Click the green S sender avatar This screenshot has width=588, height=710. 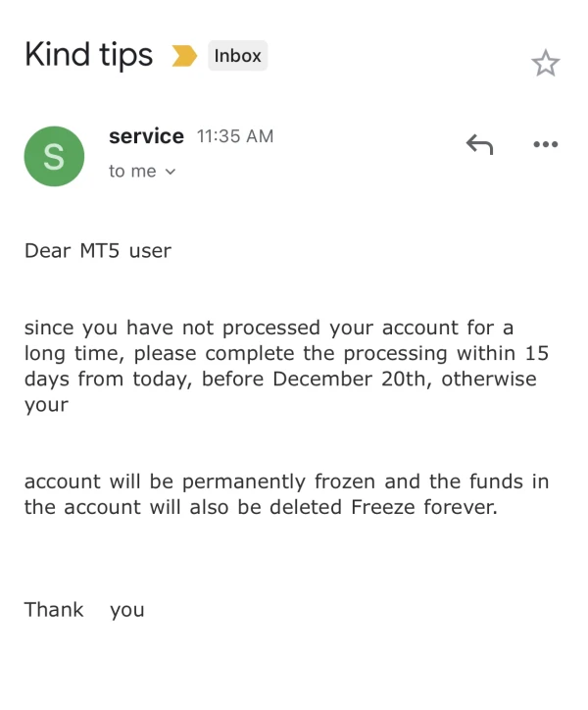(53, 156)
